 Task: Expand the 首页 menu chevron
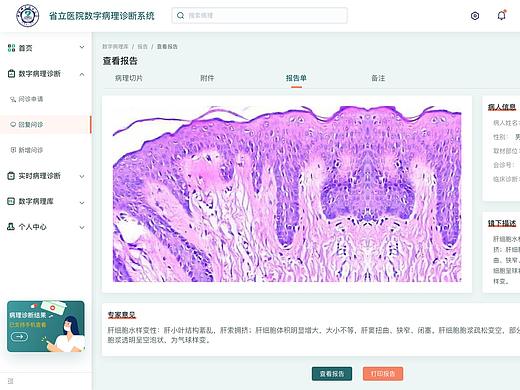82,47
